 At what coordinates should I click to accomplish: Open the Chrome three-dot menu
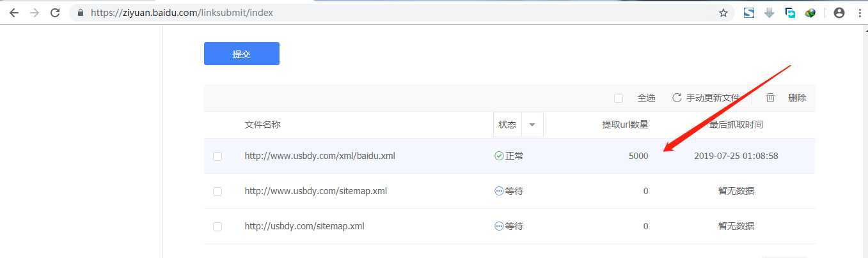tap(858, 13)
